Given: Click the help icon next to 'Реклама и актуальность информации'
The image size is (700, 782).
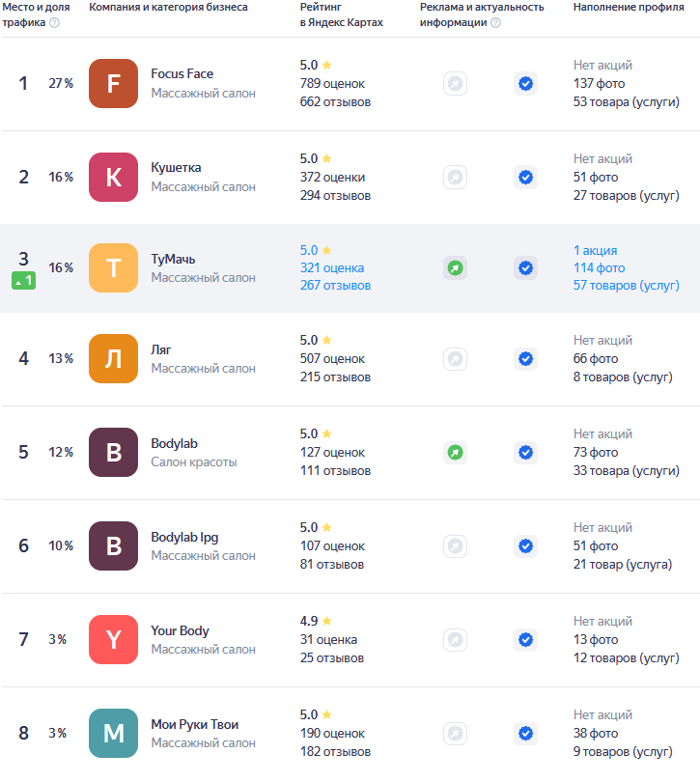Looking at the screenshot, I should click(x=495, y=22).
